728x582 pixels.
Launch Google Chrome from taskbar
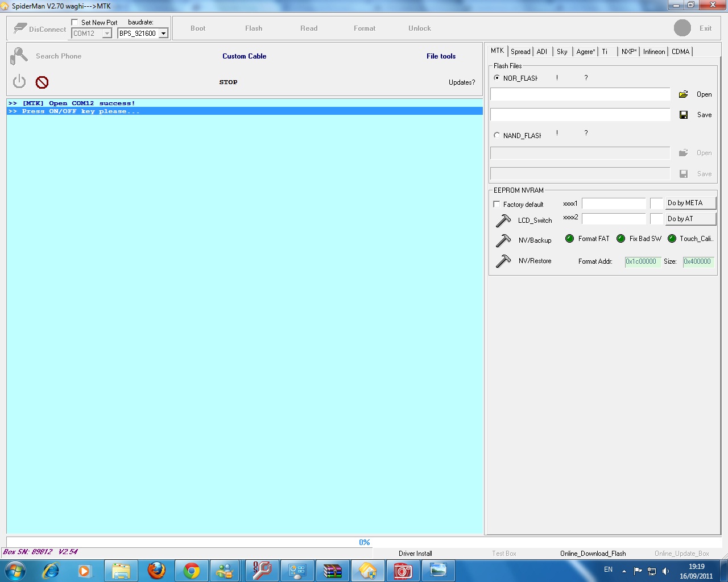click(x=192, y=571)
